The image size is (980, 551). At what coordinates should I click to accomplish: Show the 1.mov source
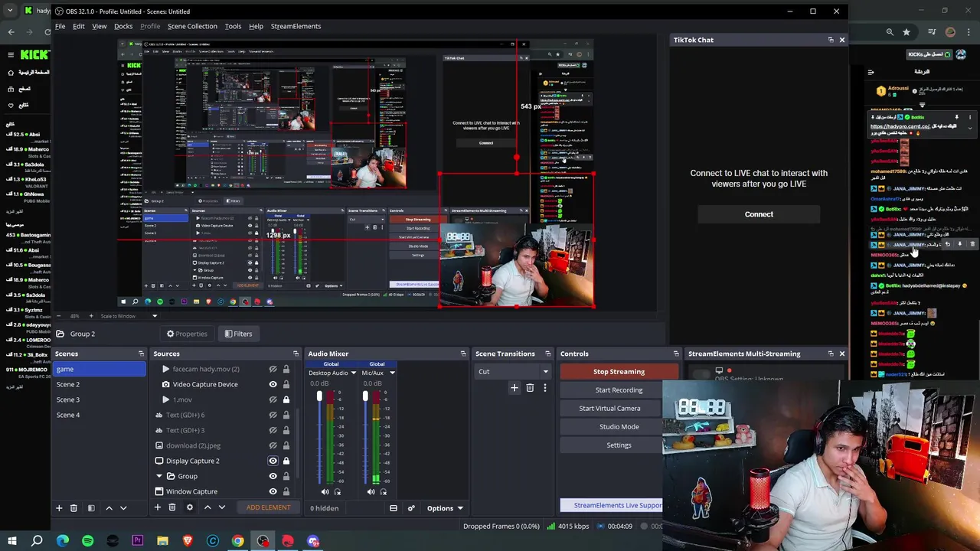(x=273, y=399)
